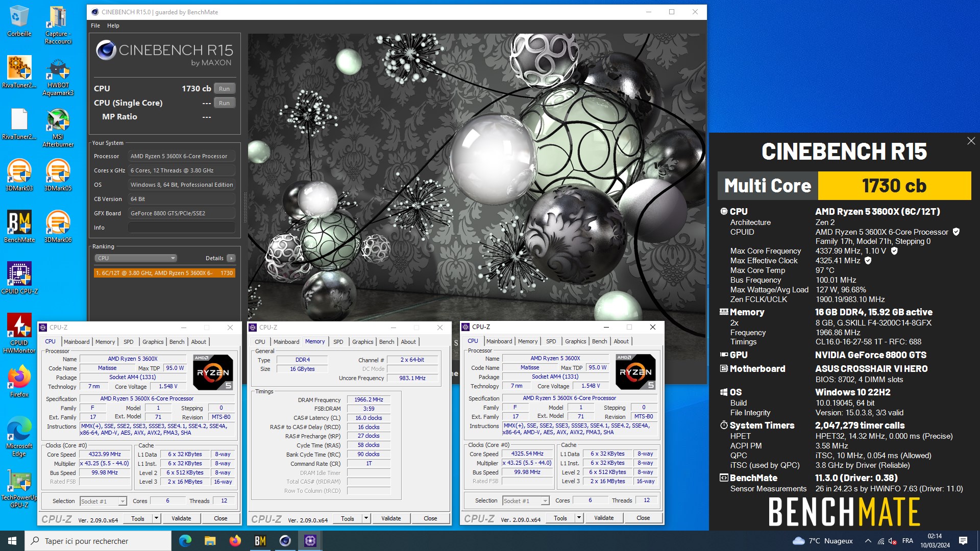Open the Cinebench Help menu

[113, 26]
